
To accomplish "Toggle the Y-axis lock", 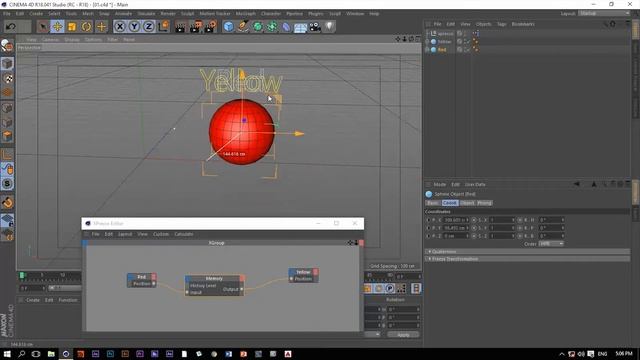I will click(134, 27).
